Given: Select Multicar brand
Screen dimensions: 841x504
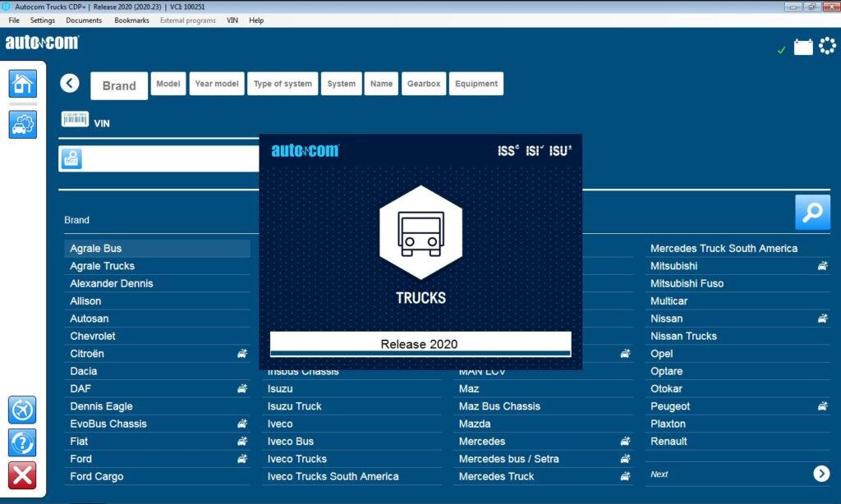Looking at the screenshot, I should (x=738, y=300).
